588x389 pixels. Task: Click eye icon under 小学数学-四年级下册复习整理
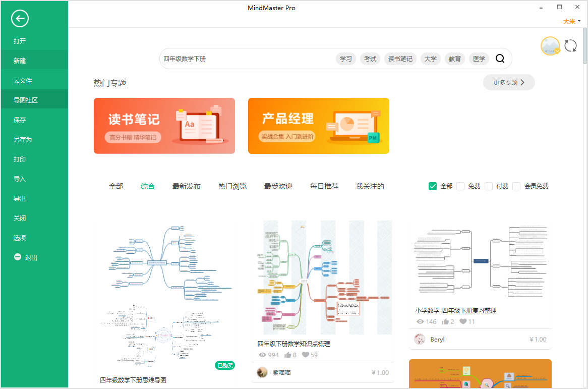[421, 321]
